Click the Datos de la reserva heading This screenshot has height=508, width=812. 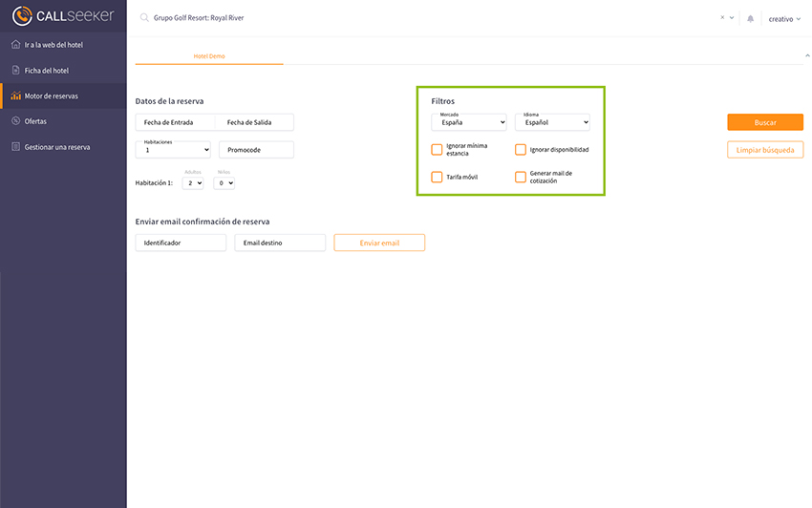tap(169, 101)
